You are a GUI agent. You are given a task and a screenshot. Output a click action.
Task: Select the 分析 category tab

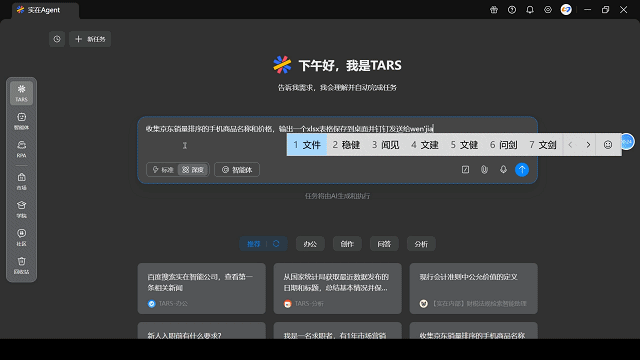421,244
